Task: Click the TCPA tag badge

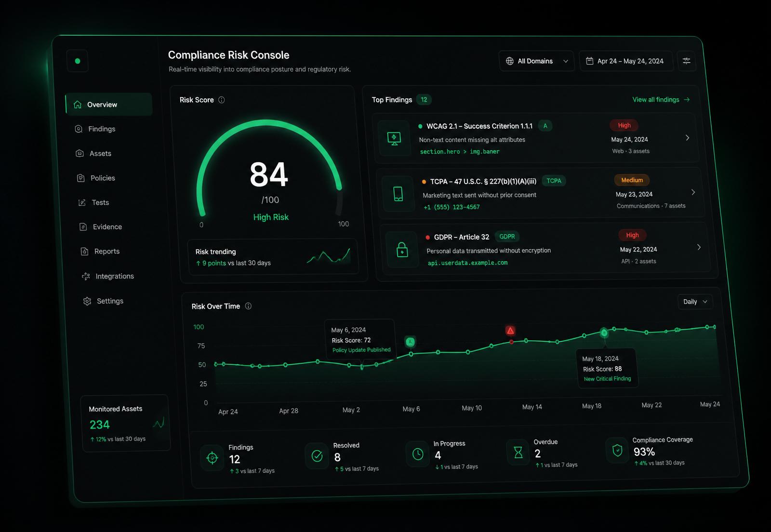Action: 554,181
